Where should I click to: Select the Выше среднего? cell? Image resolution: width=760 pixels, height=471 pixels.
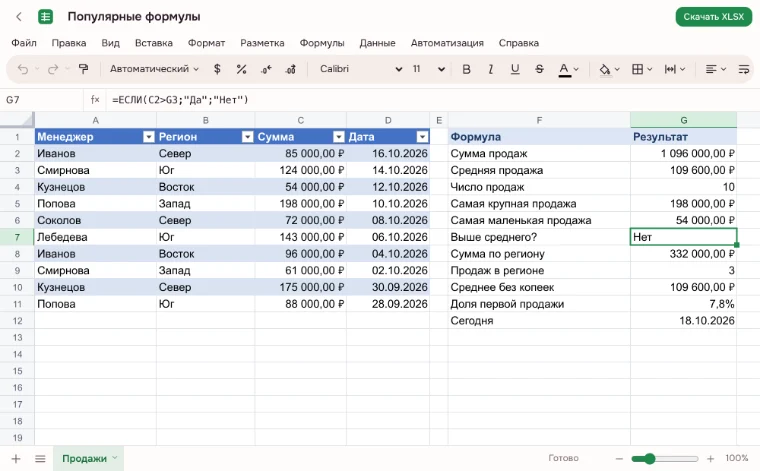[x=539, y=237]
